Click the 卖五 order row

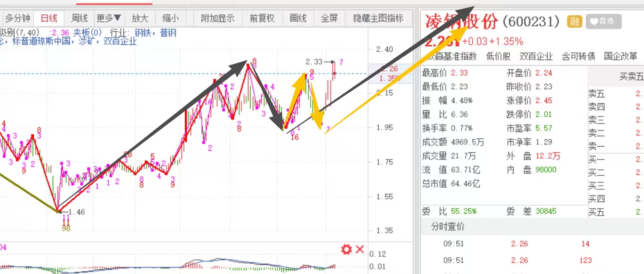[616, 94]
